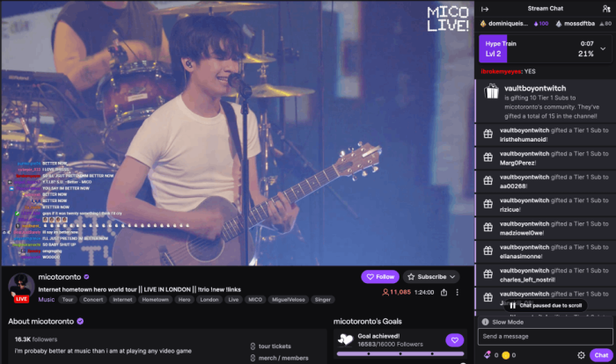Open the channel points yellow coin icon
The image size is (616, 364).
506,355
